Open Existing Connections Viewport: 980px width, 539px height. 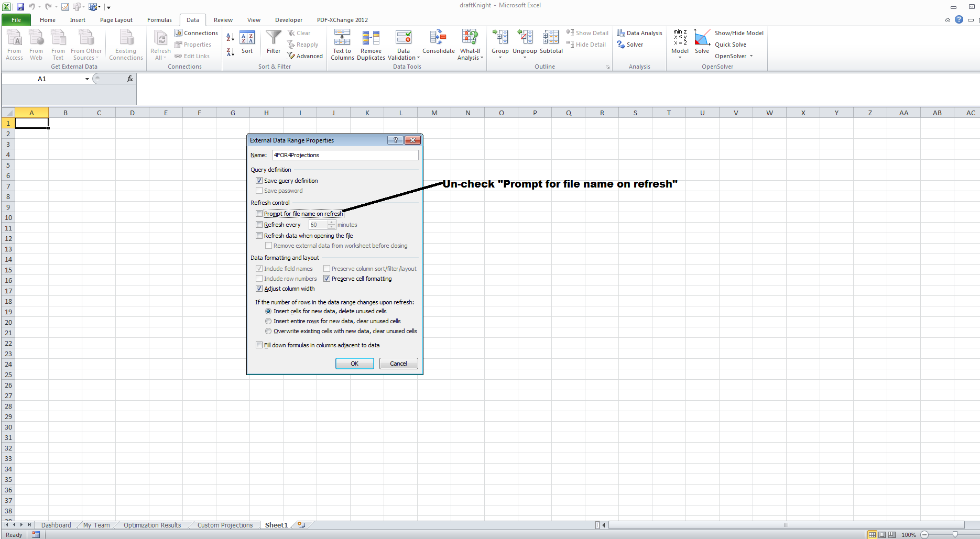tap(126, 45)
